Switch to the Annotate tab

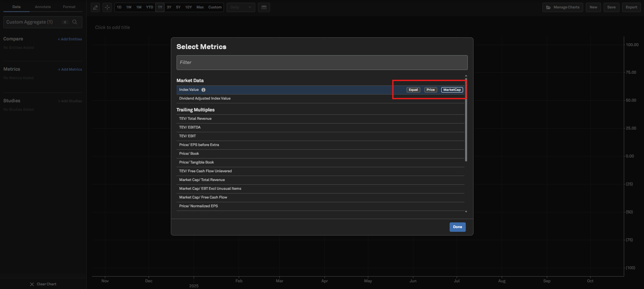[x=43, y=7]
